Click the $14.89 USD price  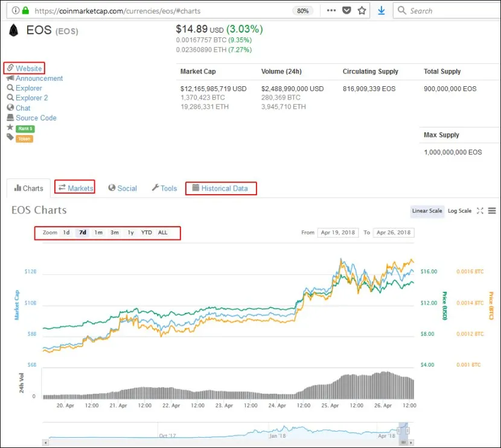pos(199,29)
